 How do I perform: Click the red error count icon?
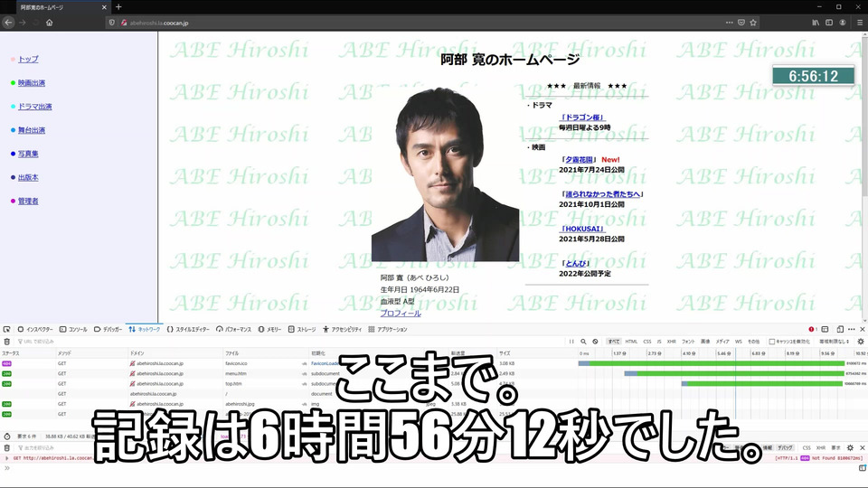tap(812, 329)
